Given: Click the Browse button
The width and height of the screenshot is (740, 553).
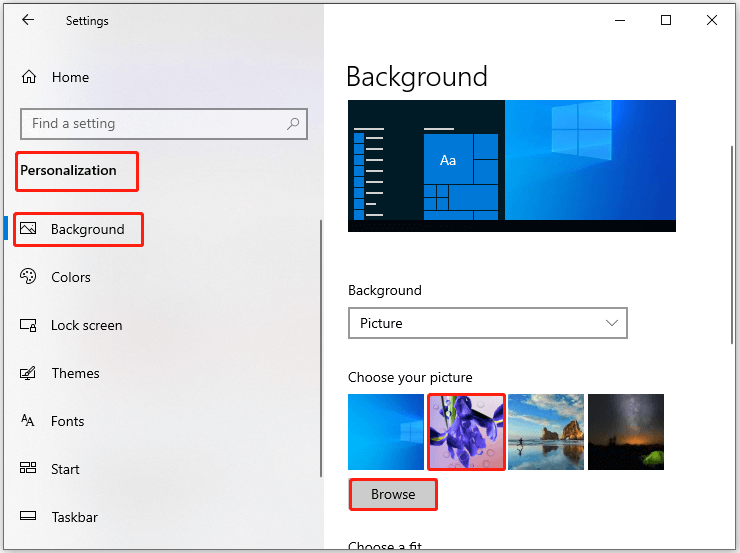Looking at the screenshot, I should coord(393,494).
